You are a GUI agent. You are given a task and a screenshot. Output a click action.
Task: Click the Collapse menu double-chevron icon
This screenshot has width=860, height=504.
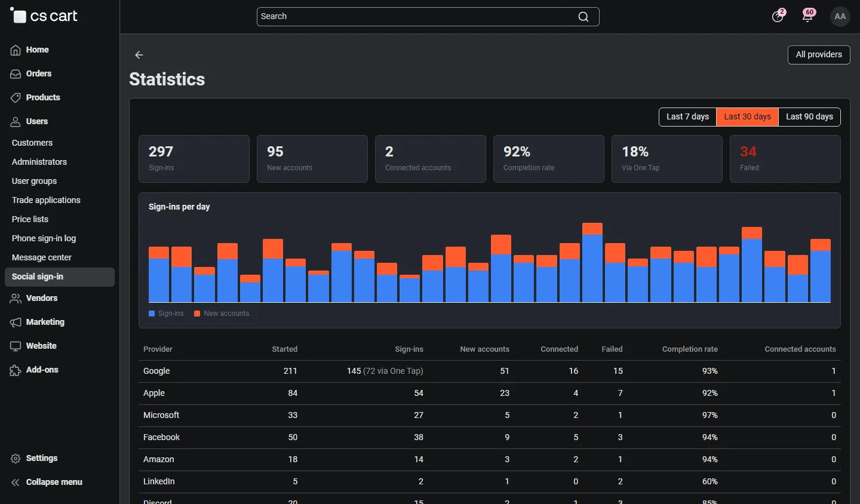(16, 483)
